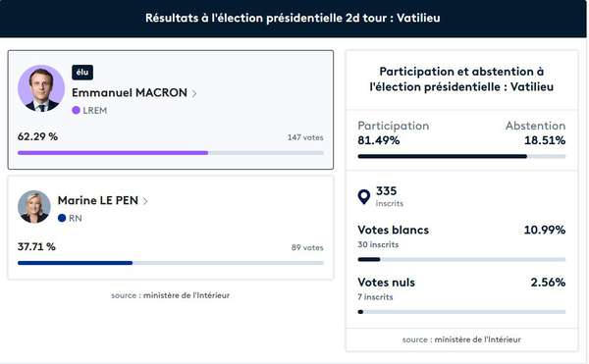Image resolution: width=589 pixels, height=364 pixels.
Task: Expand chevron next to Marine LE PEN
Action: pyautogui.click(x=145, y=201)
